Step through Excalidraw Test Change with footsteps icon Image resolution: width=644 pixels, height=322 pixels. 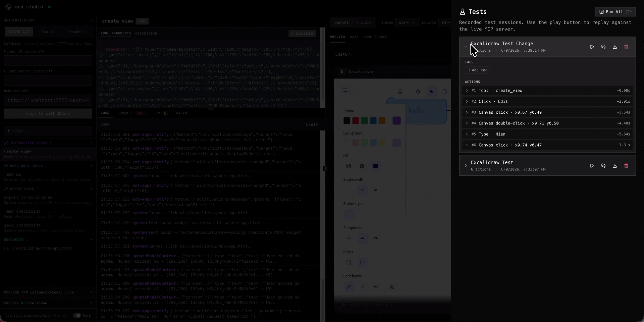[603, 47]
